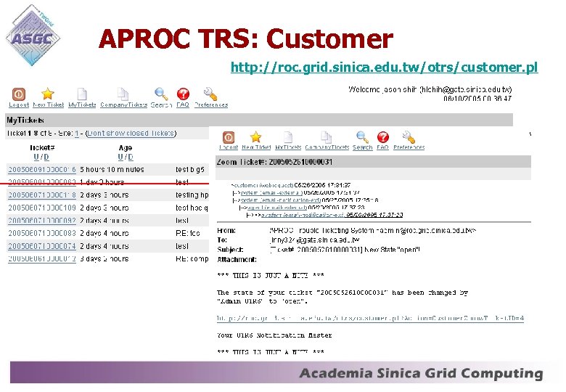The width and height of the screenshot is (566, 392).
Task: Open the roc.grid.sinica.edu.tw customer.pl URL link
Action: click(385, 67)
